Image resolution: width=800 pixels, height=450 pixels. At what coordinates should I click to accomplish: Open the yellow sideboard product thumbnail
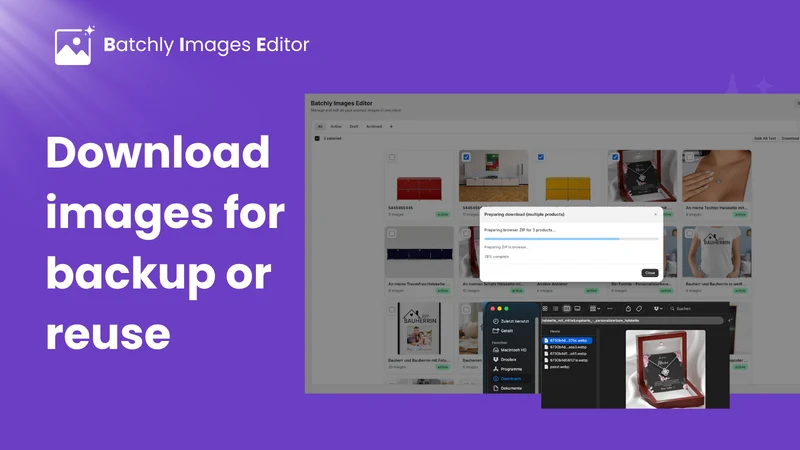(x=568, y=177)
